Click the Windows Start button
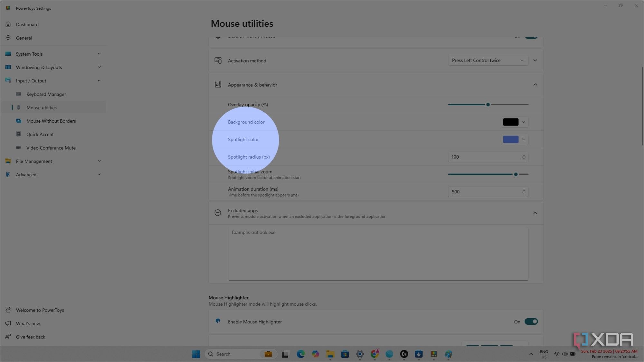Viewport: 644px width, 362px height. pyautogui.click(x=196, y=354)
